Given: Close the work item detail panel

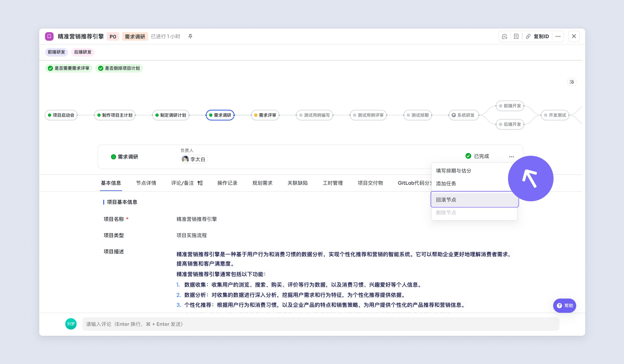Looking at the screenshot, I should pos(574,36).
